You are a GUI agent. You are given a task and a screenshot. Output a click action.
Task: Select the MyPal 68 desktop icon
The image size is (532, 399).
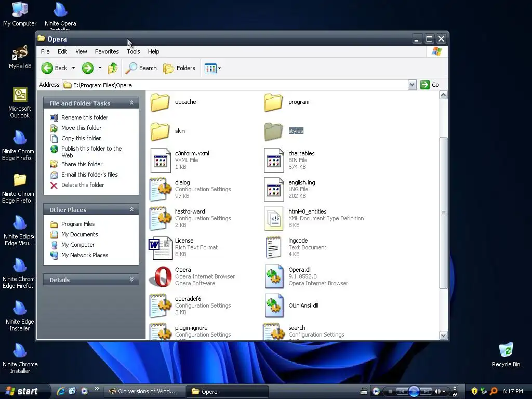tap(20, 57)
